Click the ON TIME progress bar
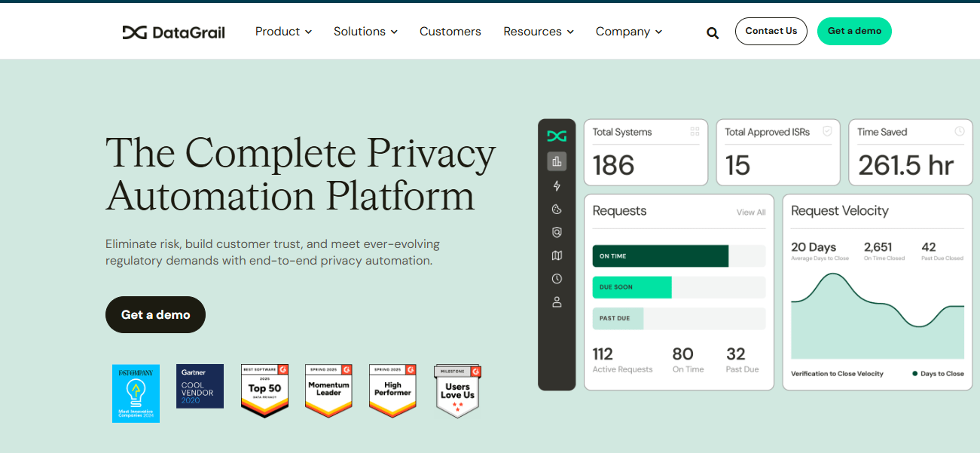The height and width of the screenshot is (453, 980). pos(679,256)
